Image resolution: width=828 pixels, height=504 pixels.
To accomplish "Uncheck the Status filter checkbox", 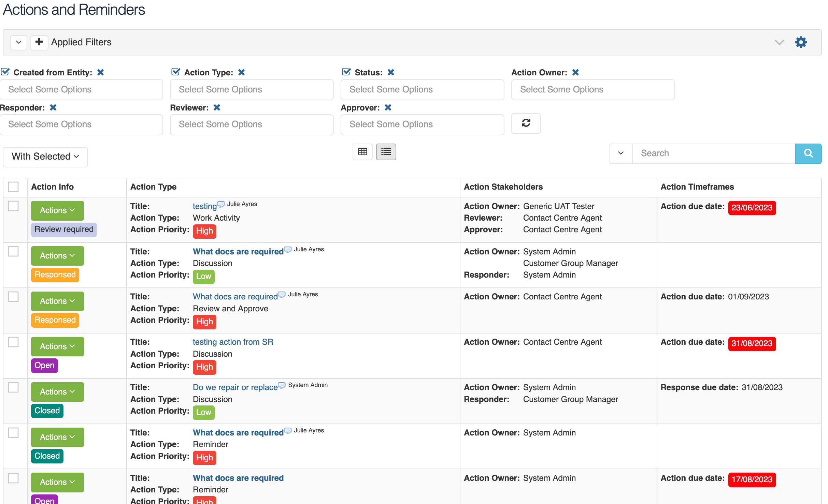I will click(346, 71).
